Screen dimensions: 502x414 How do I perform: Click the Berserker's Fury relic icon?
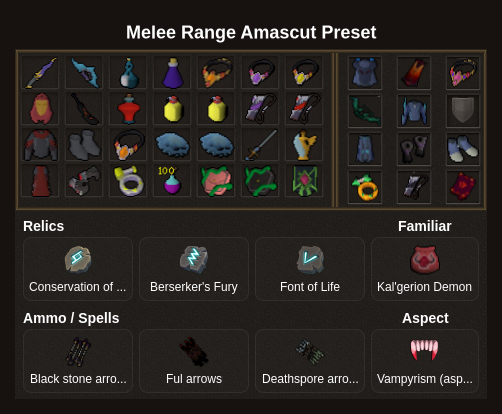[194, 260]
